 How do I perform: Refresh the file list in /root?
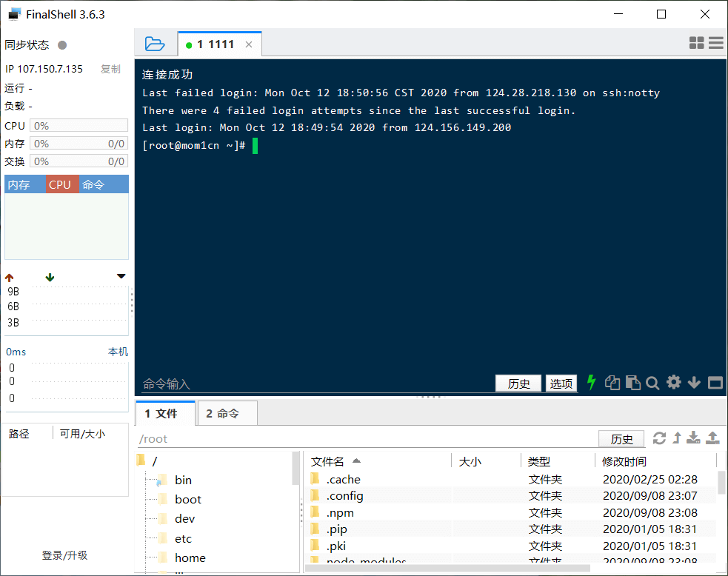coord(659,438)
